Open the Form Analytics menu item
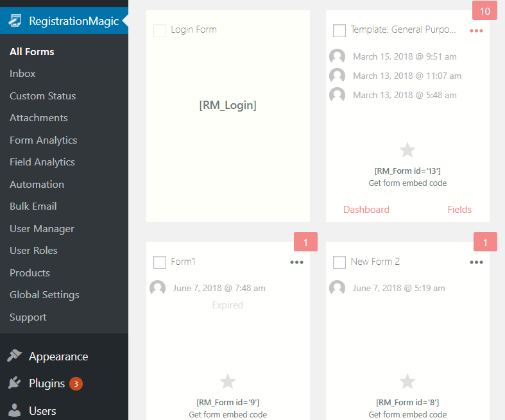Screen dimensions: 505x420 tap(43, 140)
